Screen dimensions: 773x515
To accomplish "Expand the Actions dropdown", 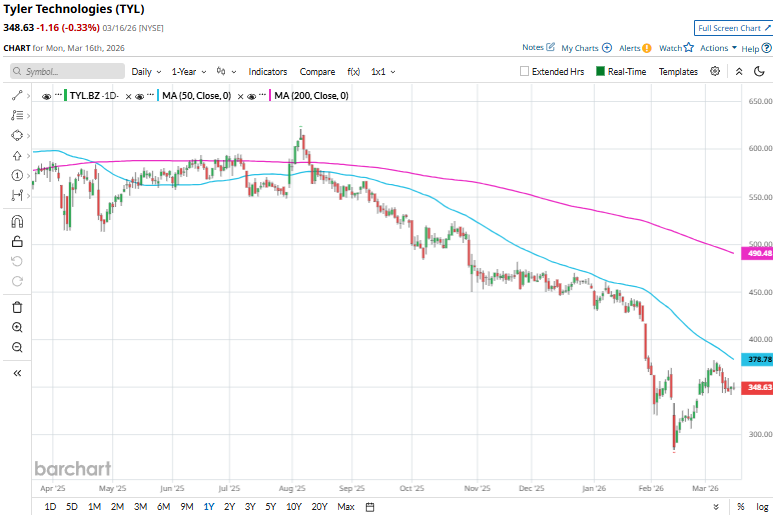I will [718, 48].
